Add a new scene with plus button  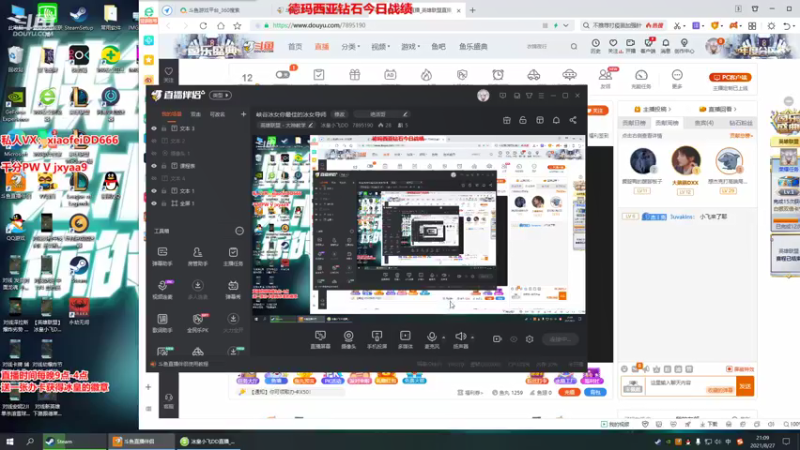(x=243, y=114)
